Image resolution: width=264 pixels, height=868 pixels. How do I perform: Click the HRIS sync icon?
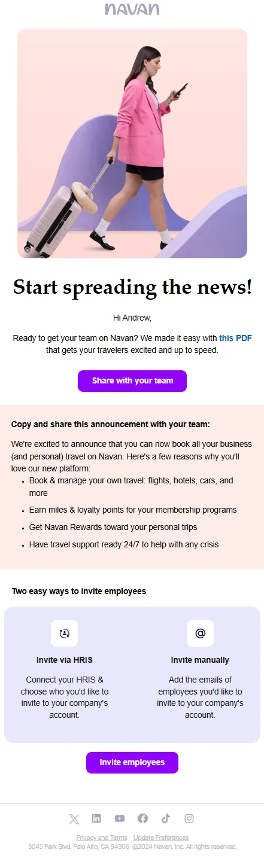65,633
